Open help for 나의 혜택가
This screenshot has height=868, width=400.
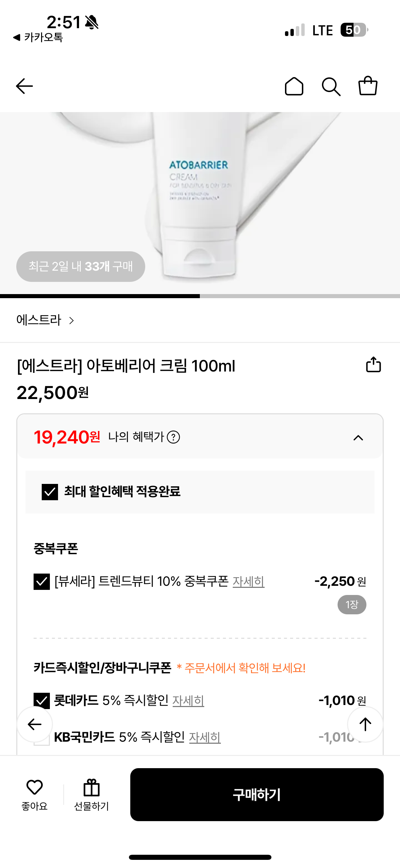tap(174, 437)
